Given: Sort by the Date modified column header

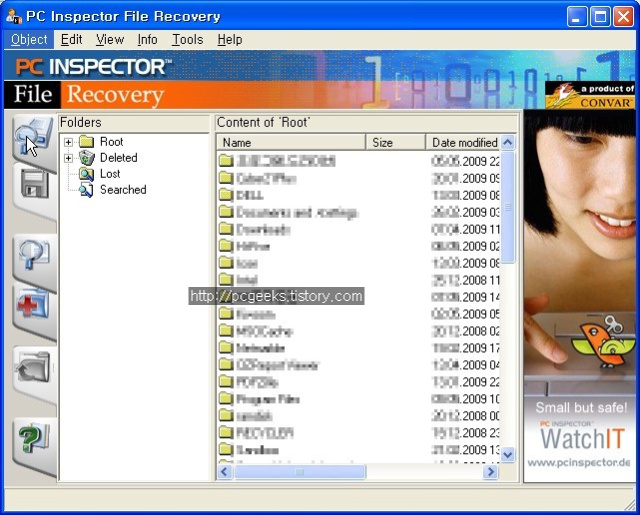Looking at the screenshot, I should coord(463,143).
